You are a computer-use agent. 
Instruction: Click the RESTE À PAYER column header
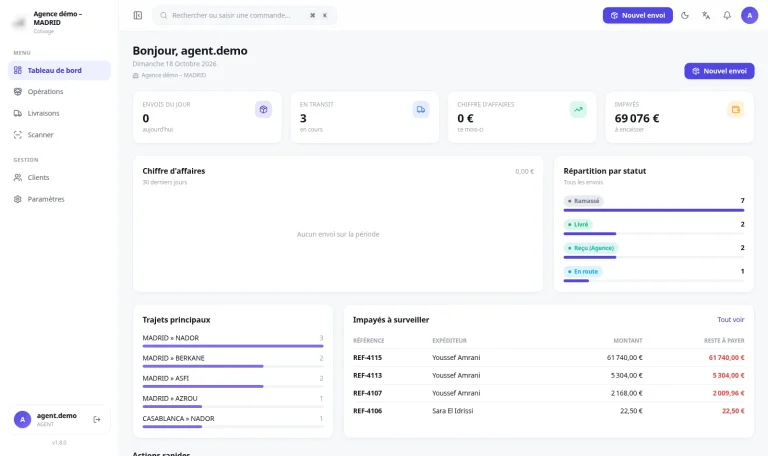click(724, 340)
